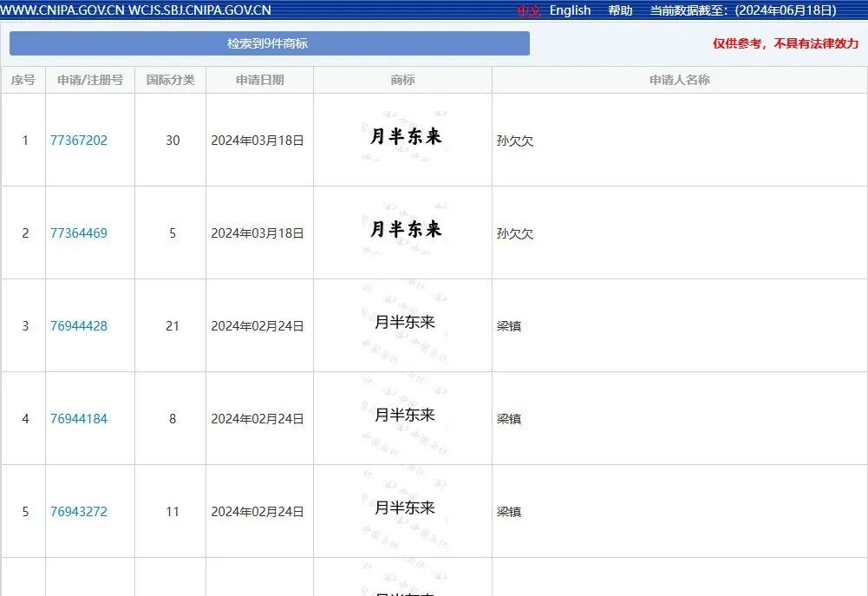The image size is (868, 596).
Task: Select applicant 孙欠欠 in row 2
Action: [x=515, y=233]
